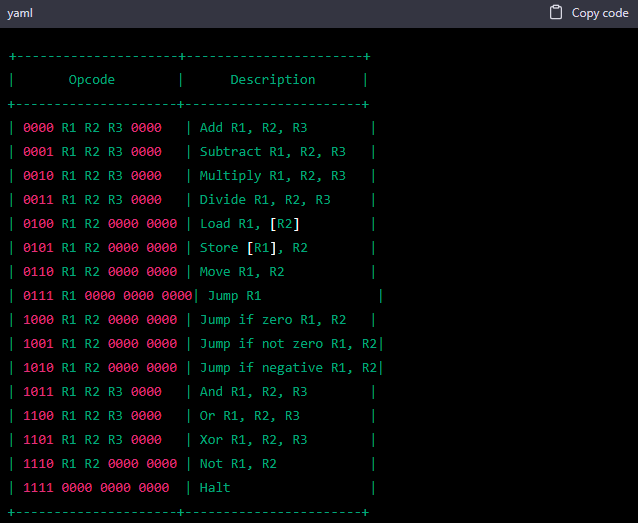Click the opcode starting with 1011

[x=92, y=392]
